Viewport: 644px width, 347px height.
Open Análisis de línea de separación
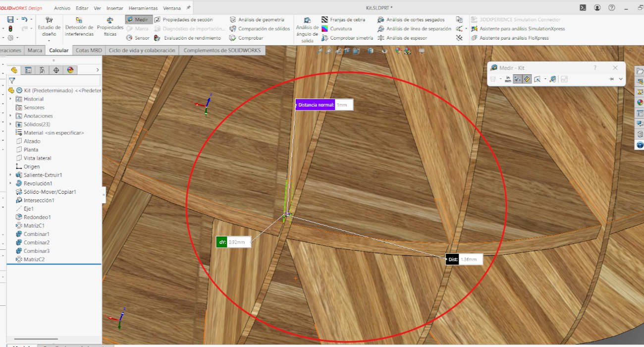(414, 29)
